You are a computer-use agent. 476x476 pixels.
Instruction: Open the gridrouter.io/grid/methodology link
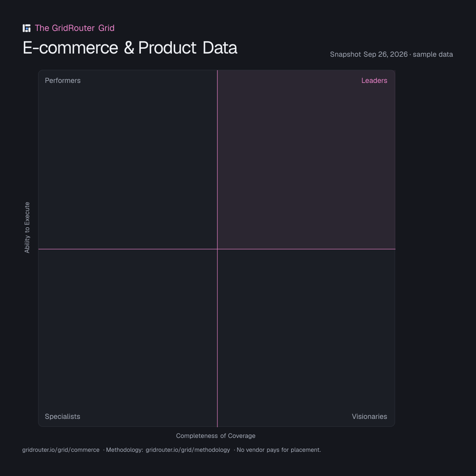click(188, 450)
